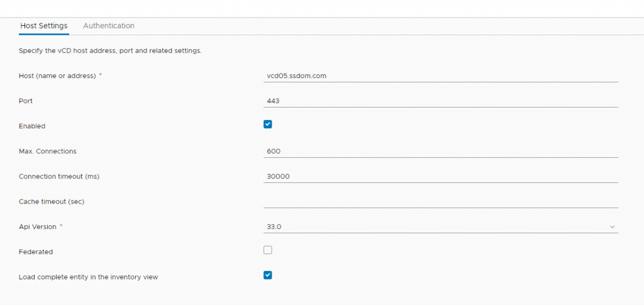Focus the Port field showing 443
This screenshot has width=644, height=305.
[x=441, y=101]
